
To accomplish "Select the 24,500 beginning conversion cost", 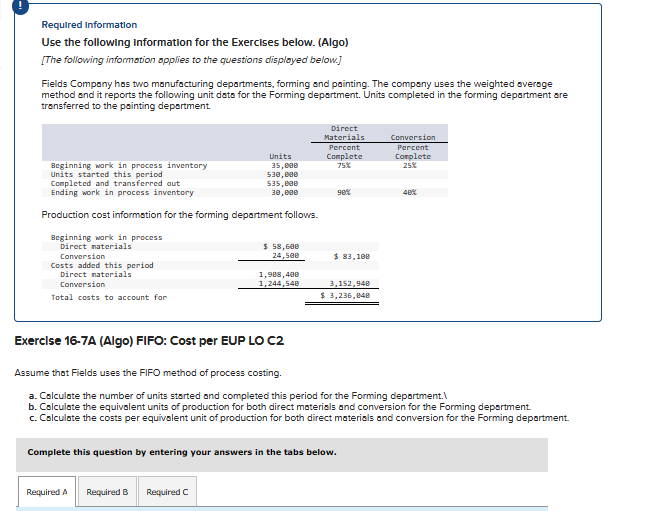I will (285, 256).
